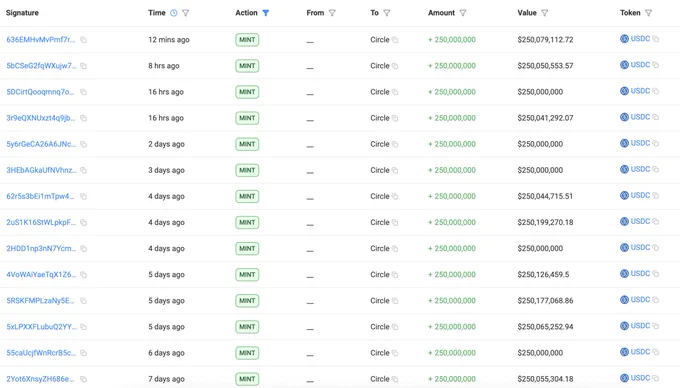Image resolution: width=680 pixels, height=388 pixels.
Task: Open the Token column filter
Action: pyautogui.click(x=648, y=13)
